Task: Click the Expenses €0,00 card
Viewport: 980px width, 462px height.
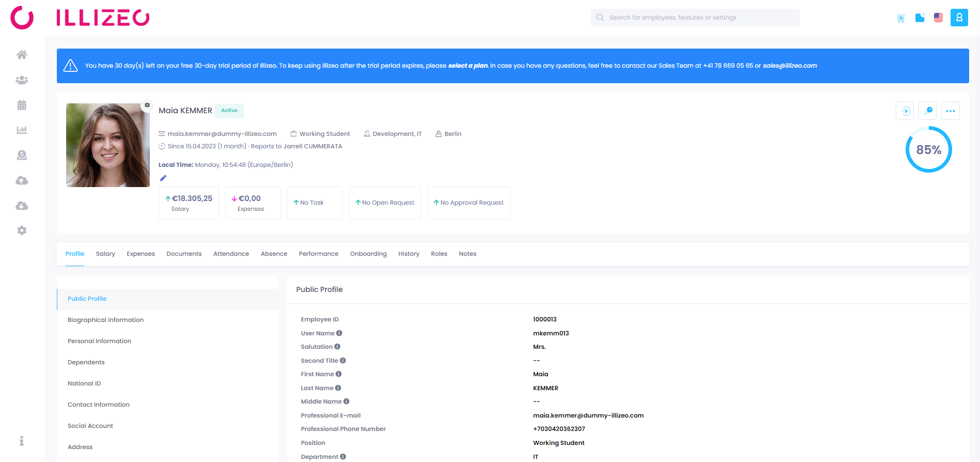Action: pos(253,203)
